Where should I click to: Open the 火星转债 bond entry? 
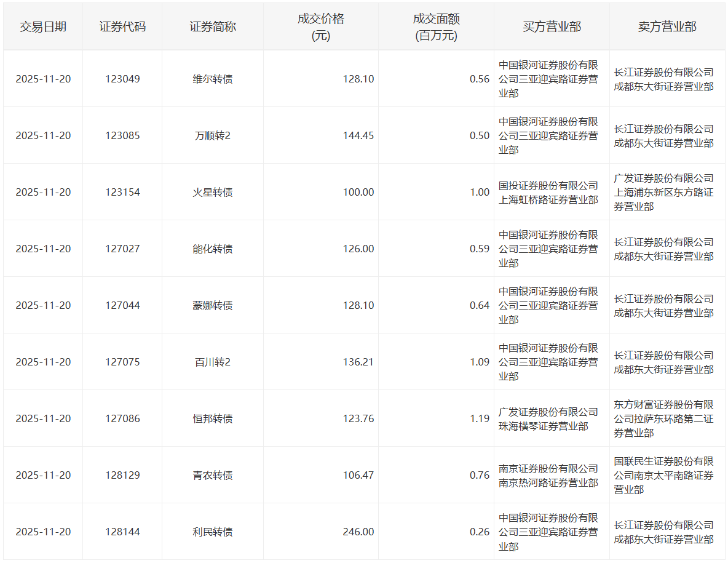(x=212, y=193)
